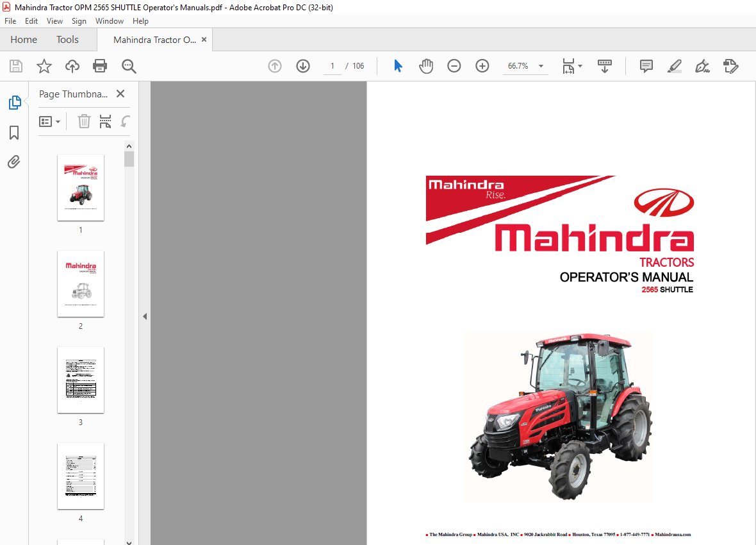The height and width of the screenshot is (545, 756).
Task: Open the View menu
Action: pos(54,21)
